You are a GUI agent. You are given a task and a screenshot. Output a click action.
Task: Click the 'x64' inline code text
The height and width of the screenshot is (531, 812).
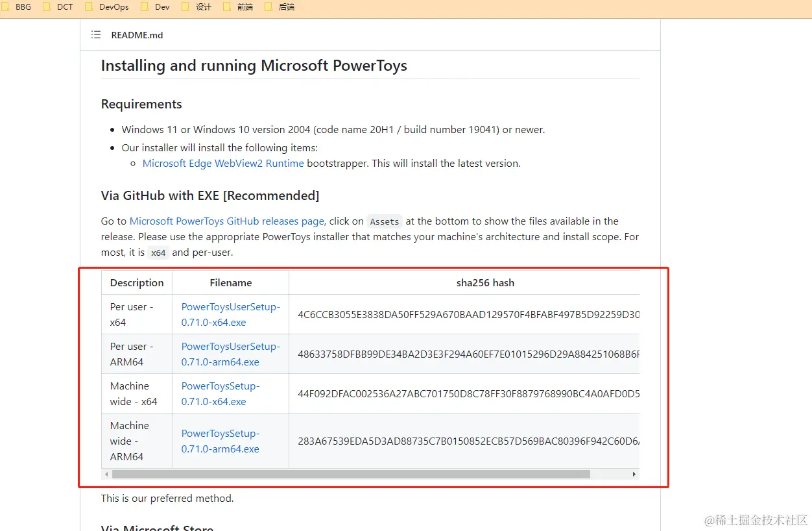158,253
